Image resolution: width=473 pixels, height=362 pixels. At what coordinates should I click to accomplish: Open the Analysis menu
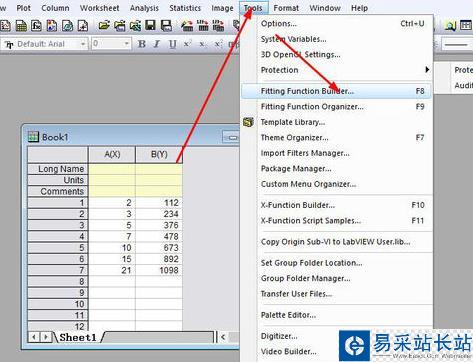point(144,8)
